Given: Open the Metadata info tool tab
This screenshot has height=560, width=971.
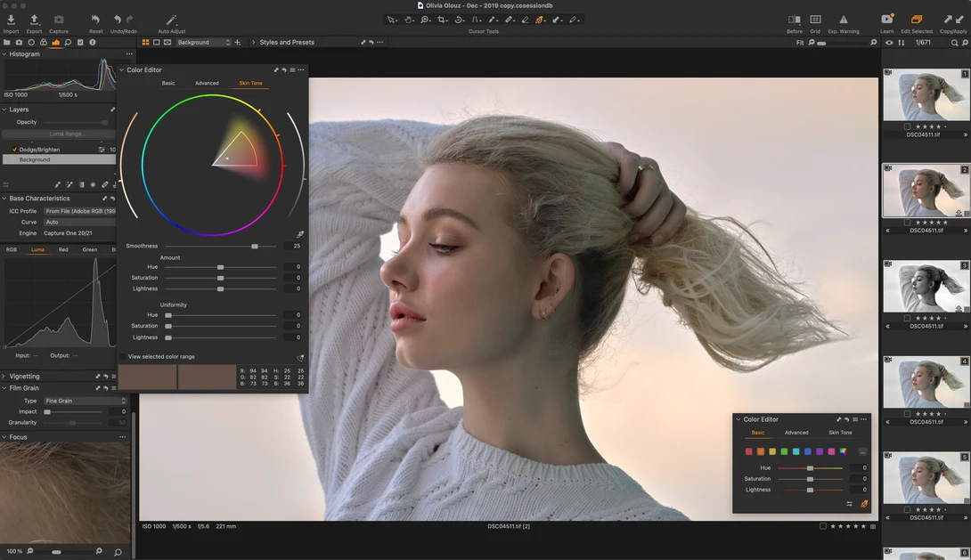Looking at the screenshot, I should [x=93, y=43].
